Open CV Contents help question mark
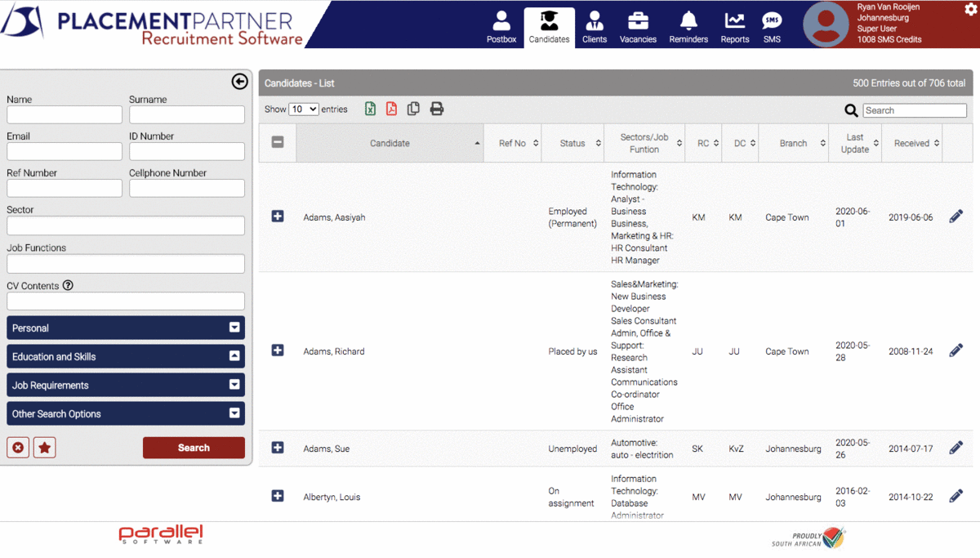This screenshot has width=980, height=558. 68,285
